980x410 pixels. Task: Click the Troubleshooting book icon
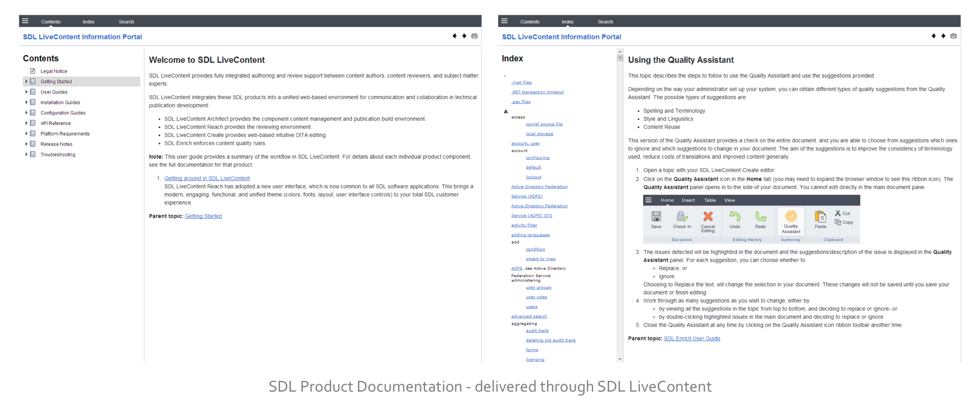tap(33, 154)
